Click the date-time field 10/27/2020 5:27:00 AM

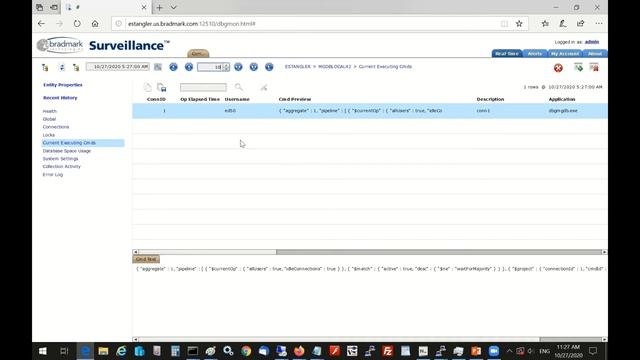click(x=118, y=67)
